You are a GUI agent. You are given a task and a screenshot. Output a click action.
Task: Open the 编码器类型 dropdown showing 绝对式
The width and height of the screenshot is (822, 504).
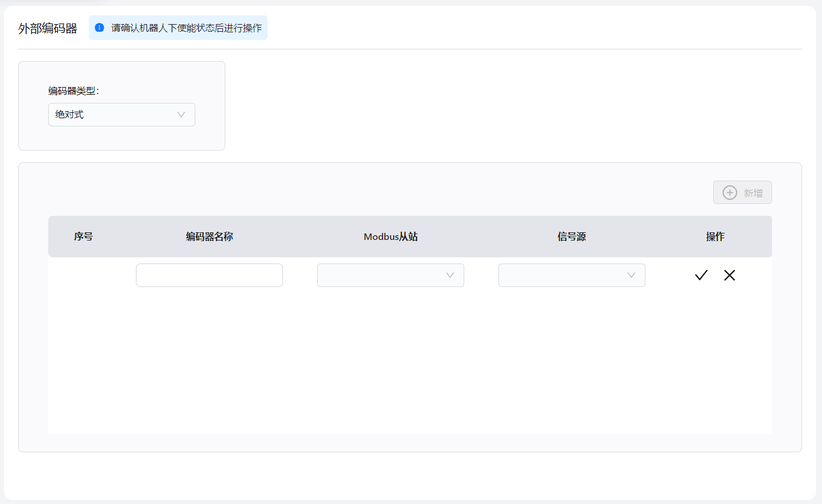pos(121,115)
